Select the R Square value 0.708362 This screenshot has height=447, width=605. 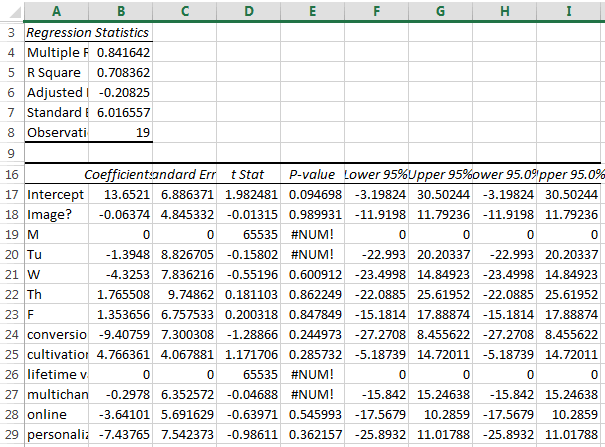pos(119,72)
